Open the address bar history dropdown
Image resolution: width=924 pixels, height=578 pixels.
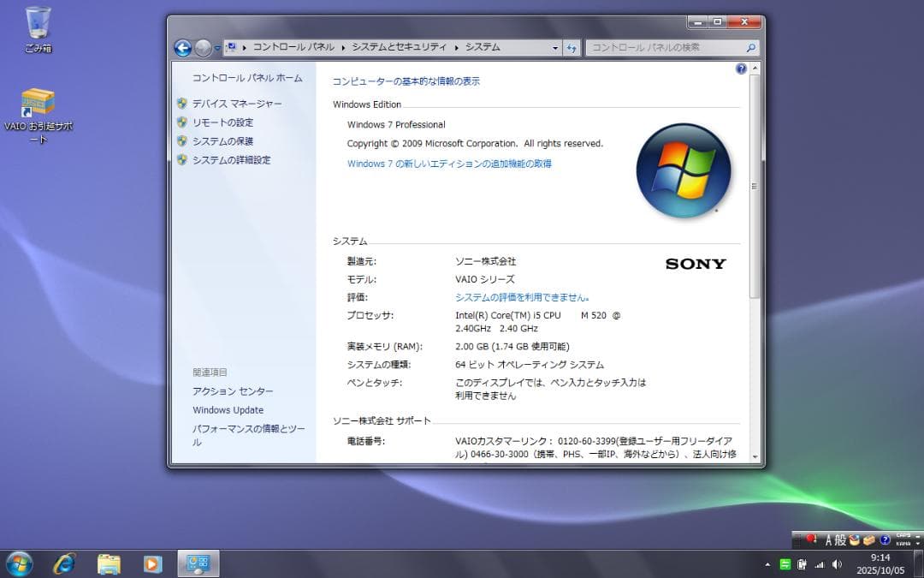tap(554, 48)
